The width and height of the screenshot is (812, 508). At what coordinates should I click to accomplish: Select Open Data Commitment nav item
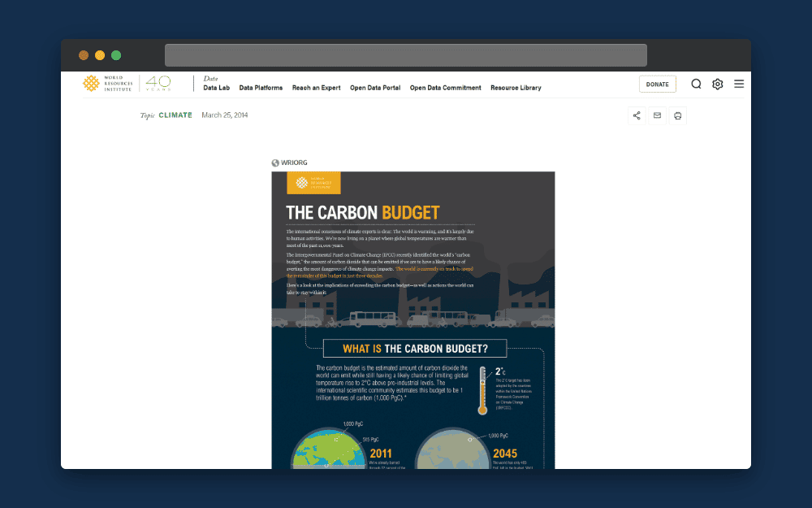coord(445,88)
